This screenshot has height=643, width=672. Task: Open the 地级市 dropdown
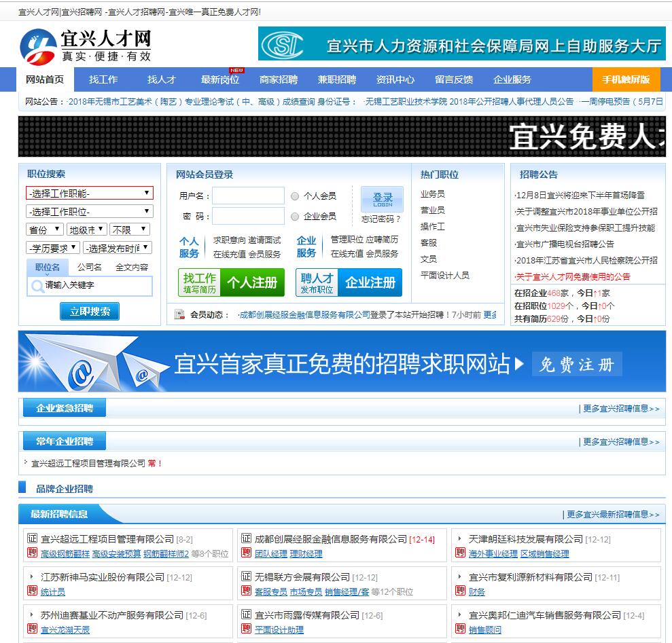[86, 230]
